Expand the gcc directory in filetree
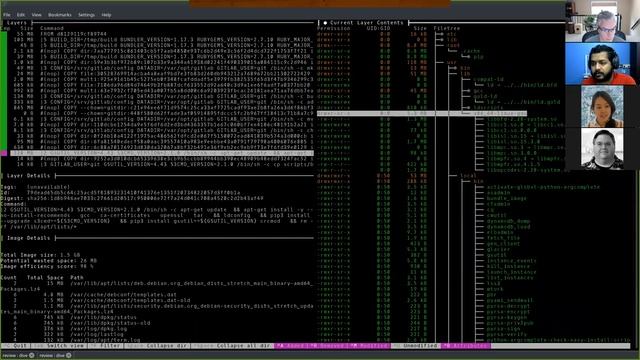The width and height of the screenshot is (640, 360). point(478,91)
